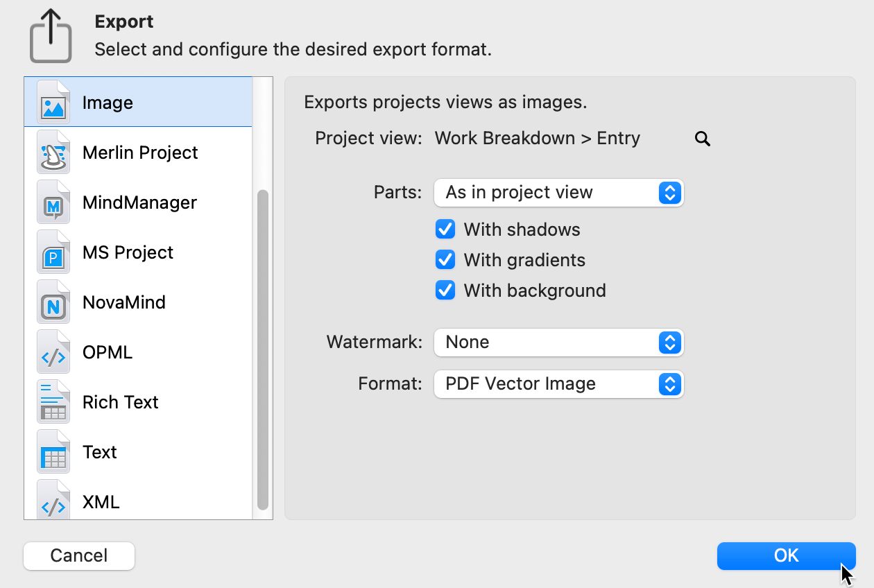
Task: Choose the MindManager file icon
Action: click(53, 203)
